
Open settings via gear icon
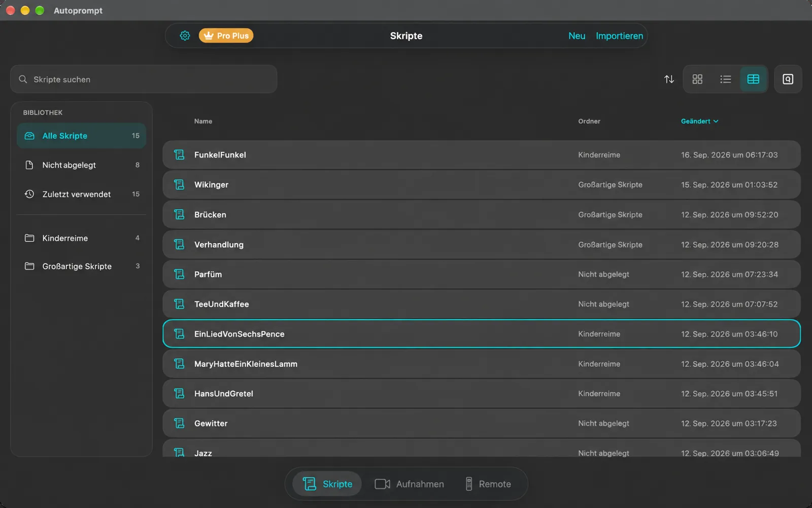click(x=185, y=36)
